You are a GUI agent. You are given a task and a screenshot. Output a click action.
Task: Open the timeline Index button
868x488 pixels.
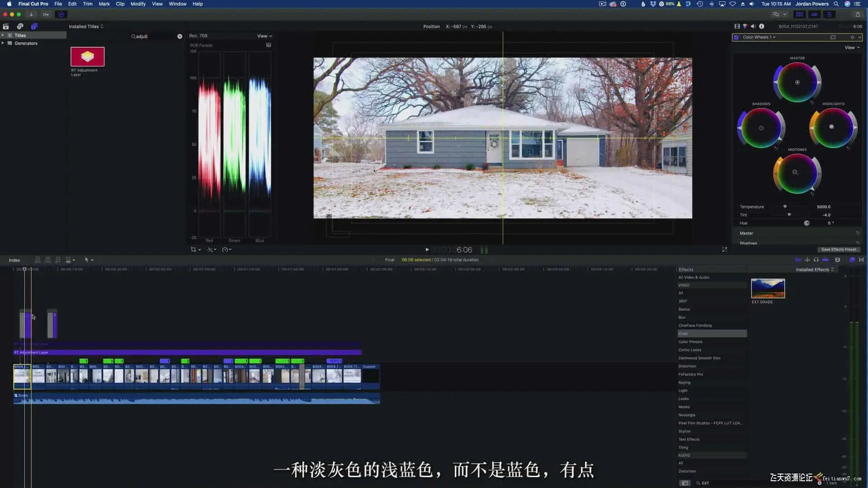14,260
